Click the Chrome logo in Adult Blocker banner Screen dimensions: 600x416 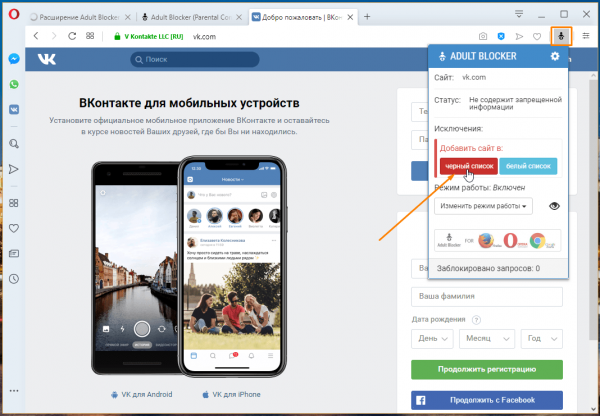point(538,241)
